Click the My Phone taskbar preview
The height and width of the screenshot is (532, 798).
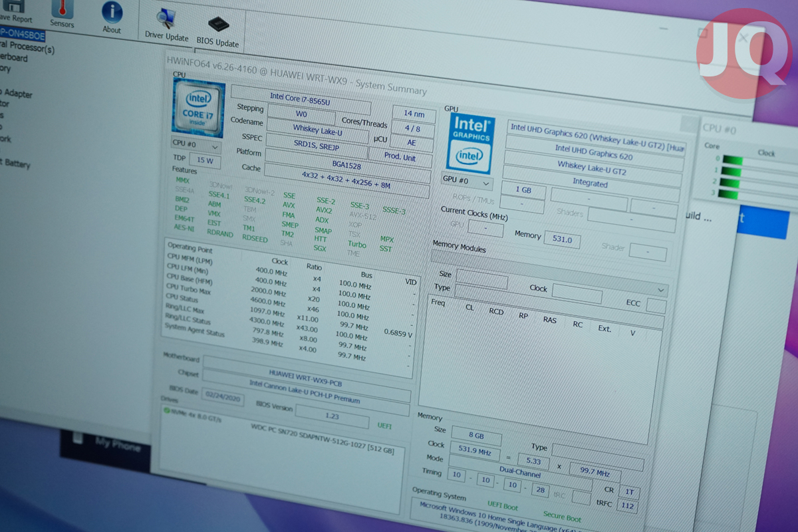(x=106, y=444)
